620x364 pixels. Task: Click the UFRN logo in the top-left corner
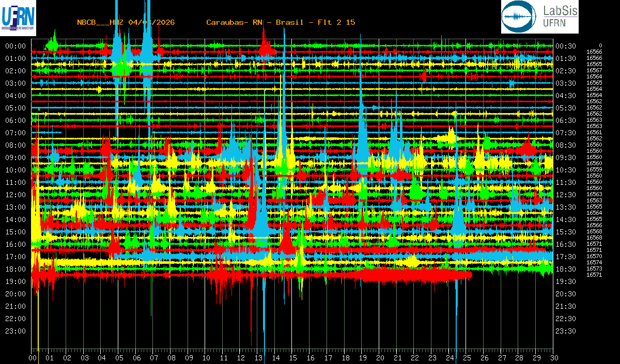[18, 17]
